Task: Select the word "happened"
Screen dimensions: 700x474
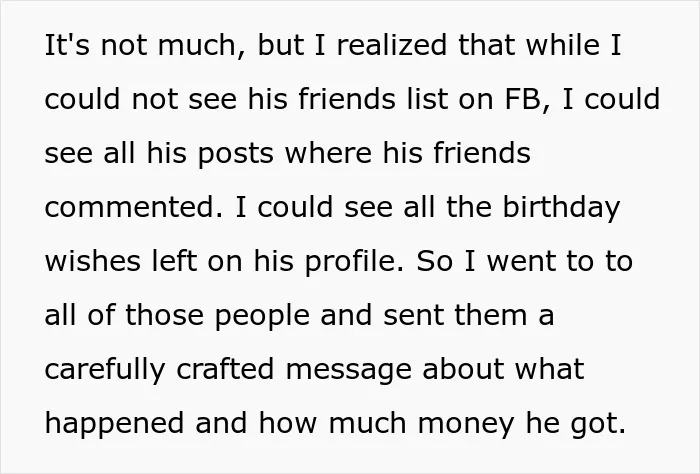Action: click(114, 424)
